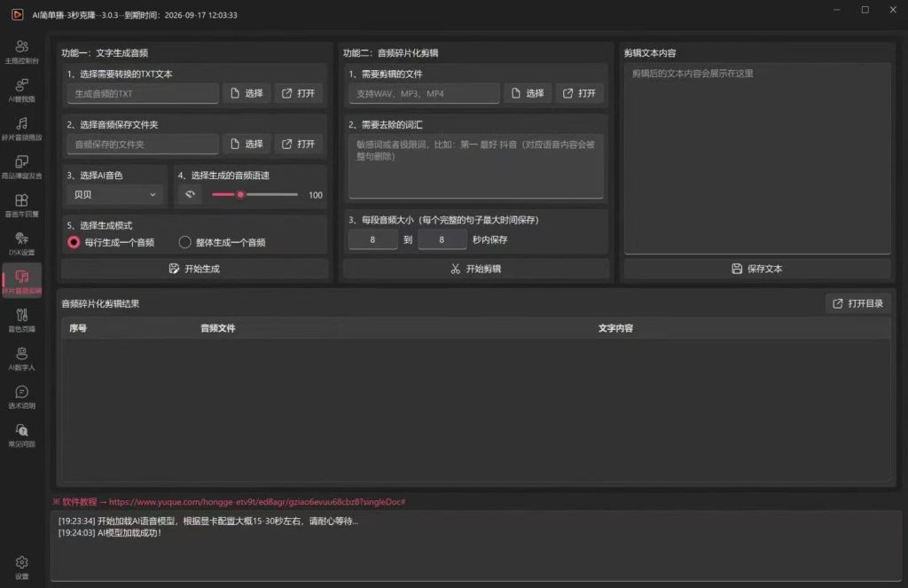Click 打开 for the audio save folder
This screenshot has width=908, height=588.
pos(298,144)
